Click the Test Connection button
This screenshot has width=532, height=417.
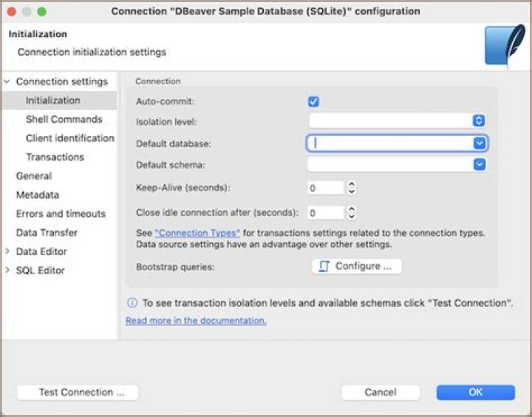pyautogui.click(x=78, y=392)
